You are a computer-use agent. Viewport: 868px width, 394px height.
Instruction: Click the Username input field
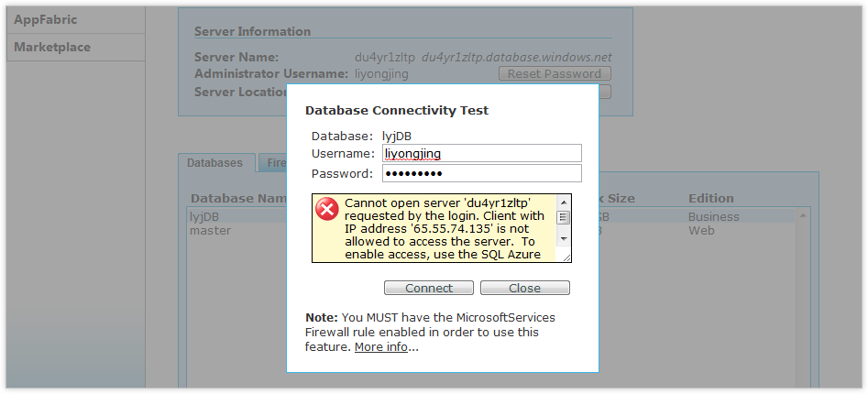pyautogui.click(x=480, y=153)
